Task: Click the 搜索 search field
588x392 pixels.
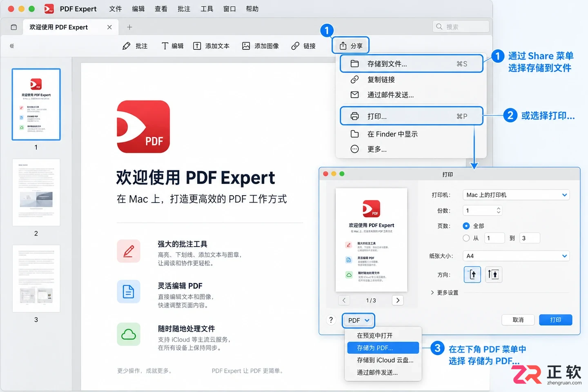Action: click(461, 27)
